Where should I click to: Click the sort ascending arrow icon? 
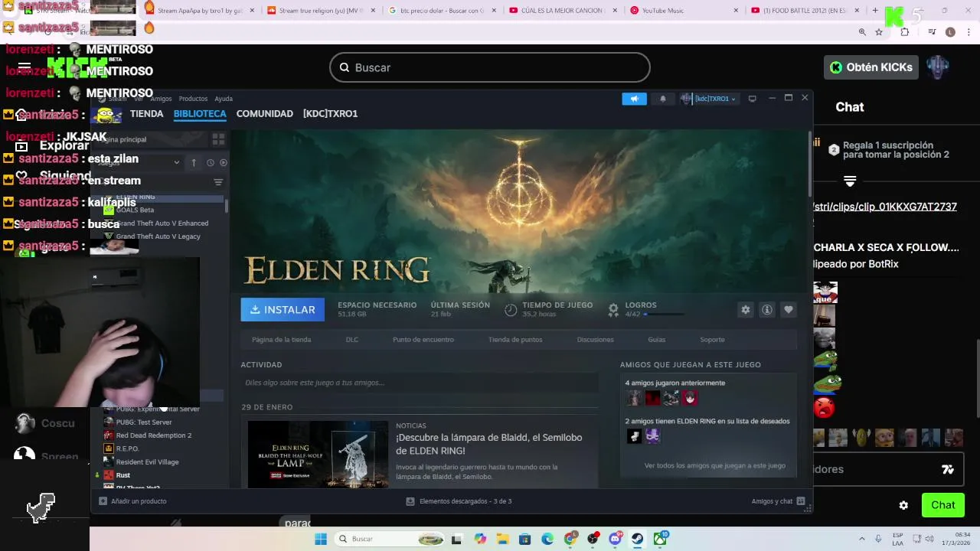[x=194, y=162]
